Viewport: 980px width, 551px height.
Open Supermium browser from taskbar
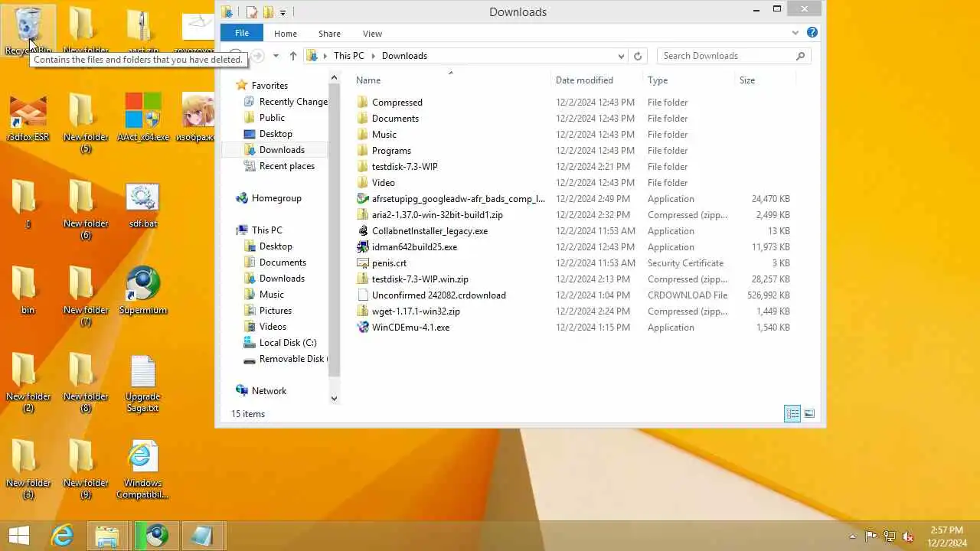coord(157,536)
